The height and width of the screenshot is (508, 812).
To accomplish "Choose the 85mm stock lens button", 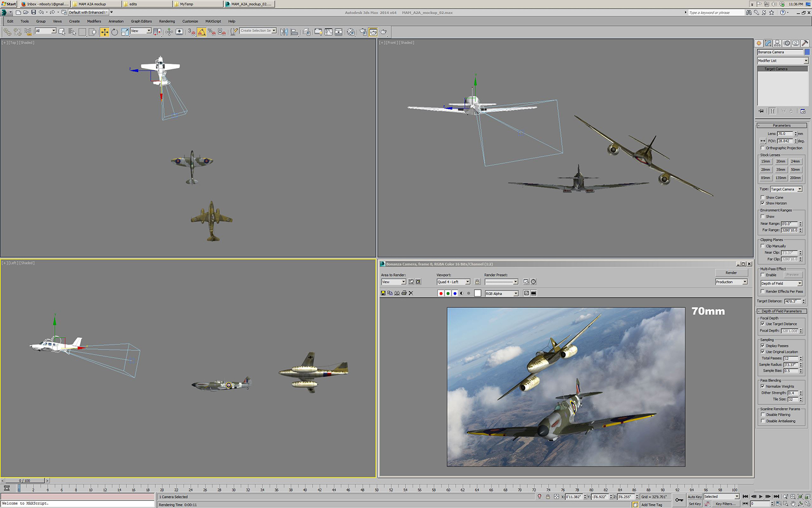I will click(765, 178).
